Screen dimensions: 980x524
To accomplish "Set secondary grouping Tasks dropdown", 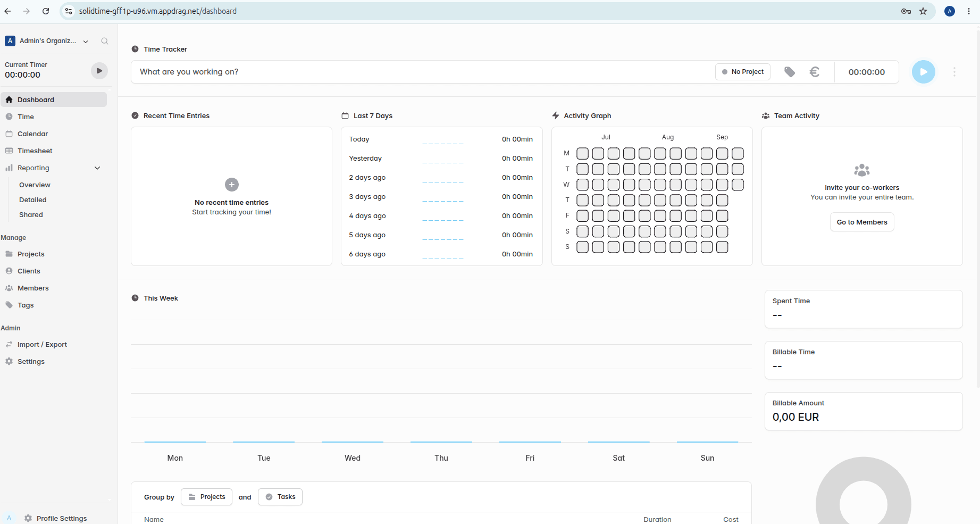I will (280, 497).
